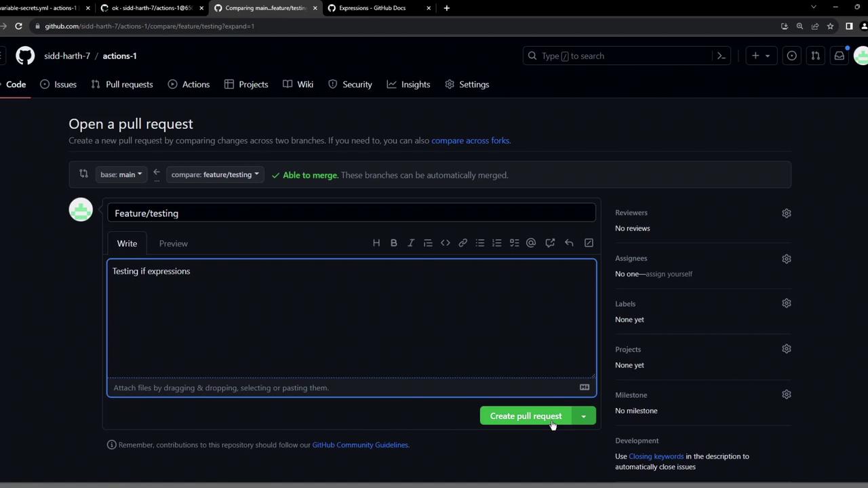Open the Pull requests repository tab
The height and width of the screenshot is (488, 868).
(x=122, y=85)
